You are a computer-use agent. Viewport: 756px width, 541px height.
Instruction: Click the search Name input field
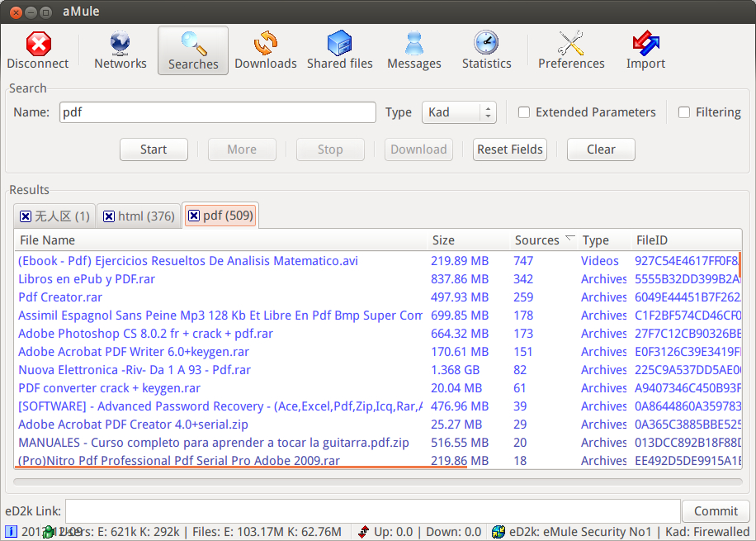point(217,112)
